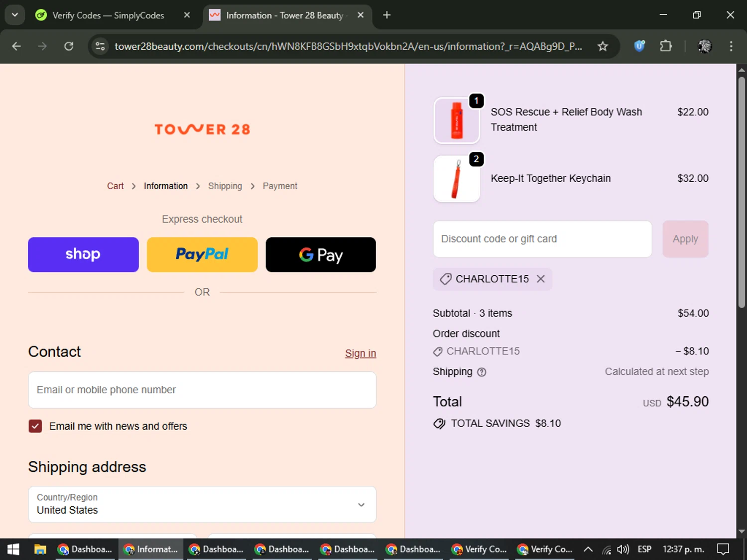Click the Calculated at next step text

[x=656, y=372]
